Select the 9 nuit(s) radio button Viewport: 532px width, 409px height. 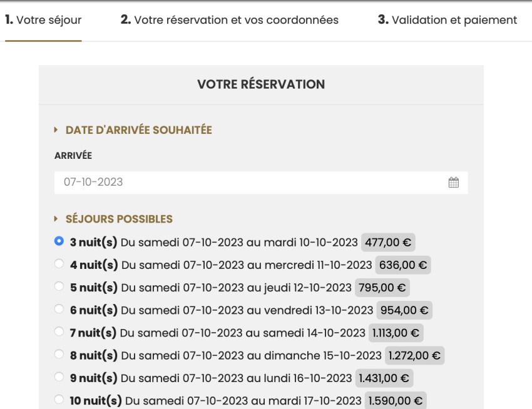coord(59,377)
